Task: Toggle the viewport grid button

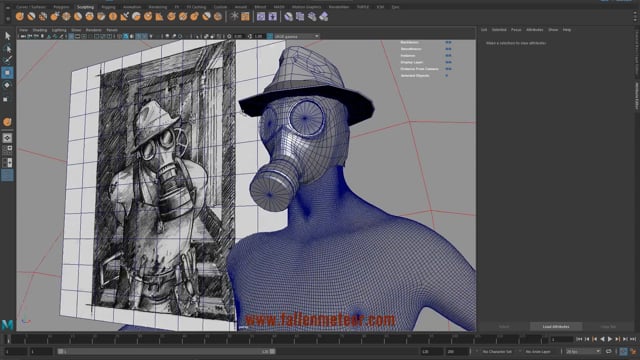Action: [x=71, y=36]
